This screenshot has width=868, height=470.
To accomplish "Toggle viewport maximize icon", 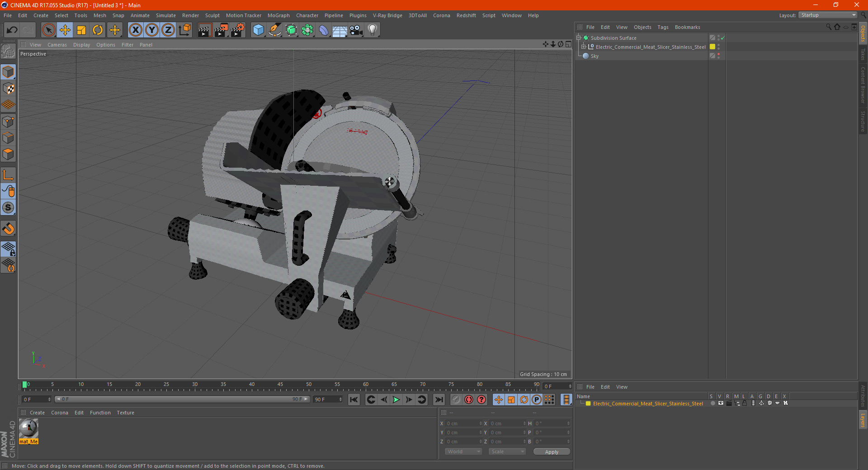I will 568,44.
